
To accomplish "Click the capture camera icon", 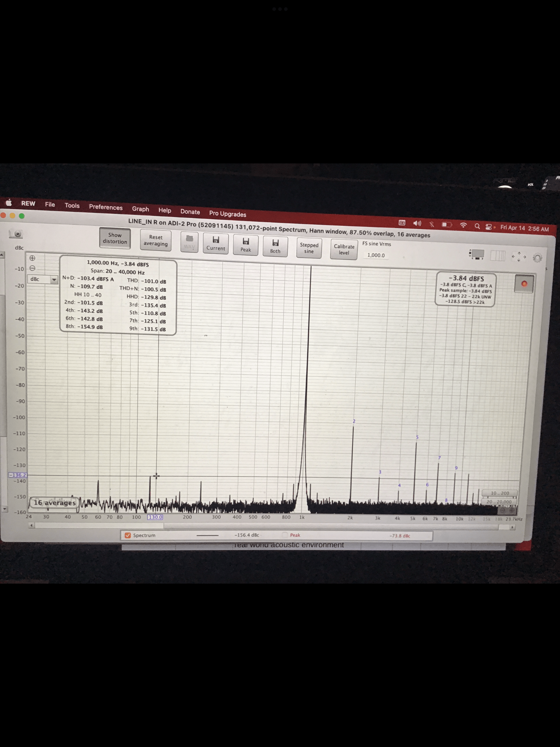I will pos(16,234).
